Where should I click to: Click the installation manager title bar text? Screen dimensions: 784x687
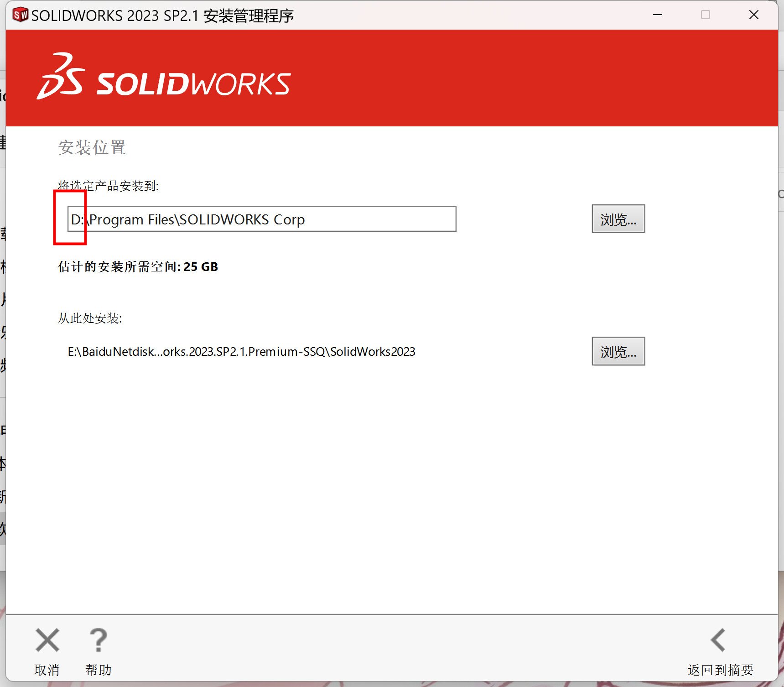(162, 16)
